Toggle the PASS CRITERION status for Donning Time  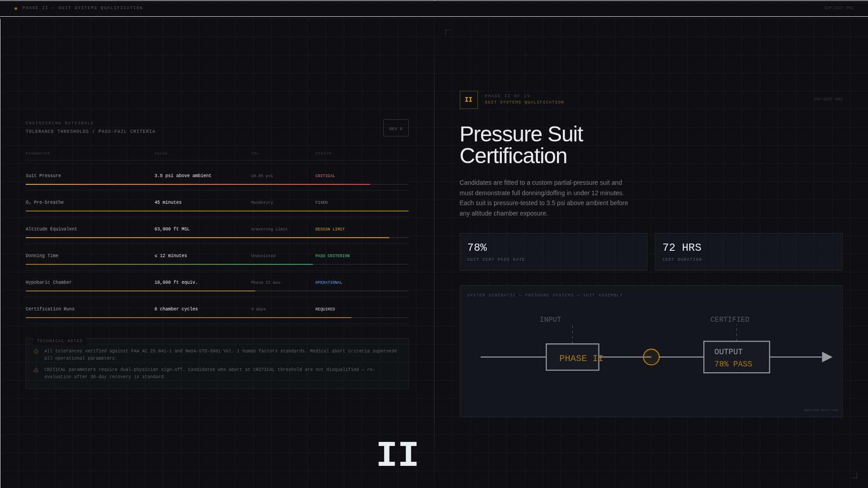pos(332,256)
